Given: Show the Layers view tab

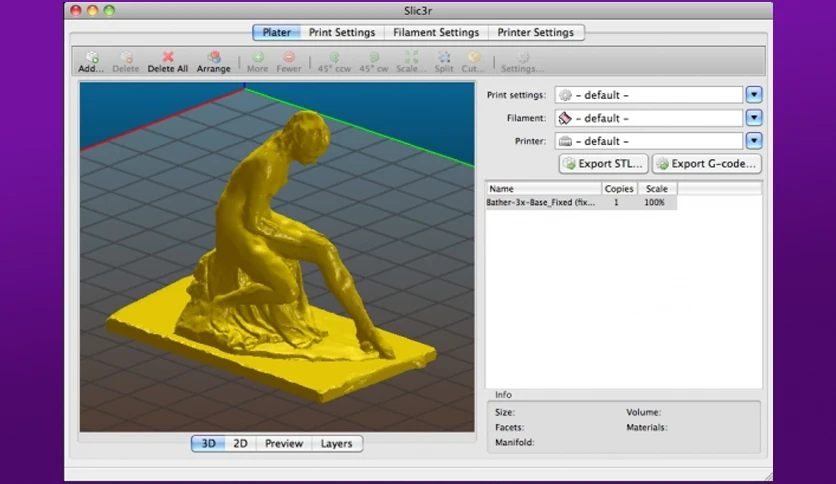Looking at the screenshot, I should click(x=336, y=443).
